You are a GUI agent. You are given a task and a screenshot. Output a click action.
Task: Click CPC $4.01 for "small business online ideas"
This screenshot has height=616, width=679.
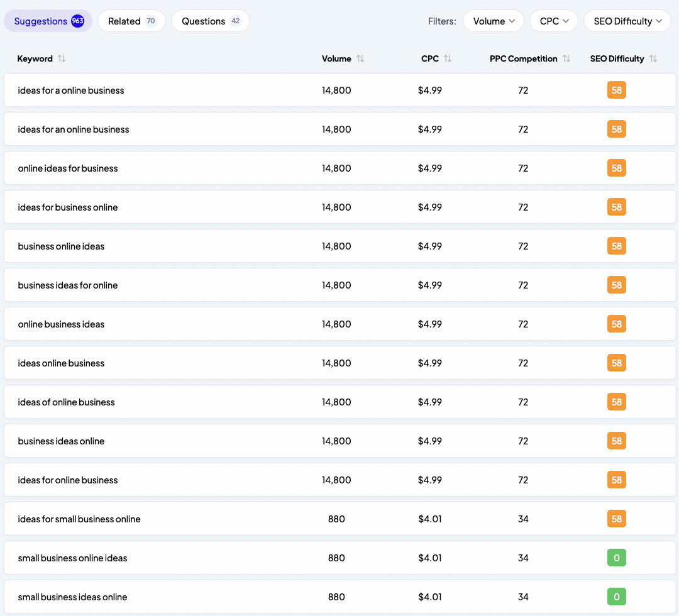point(430,558)
